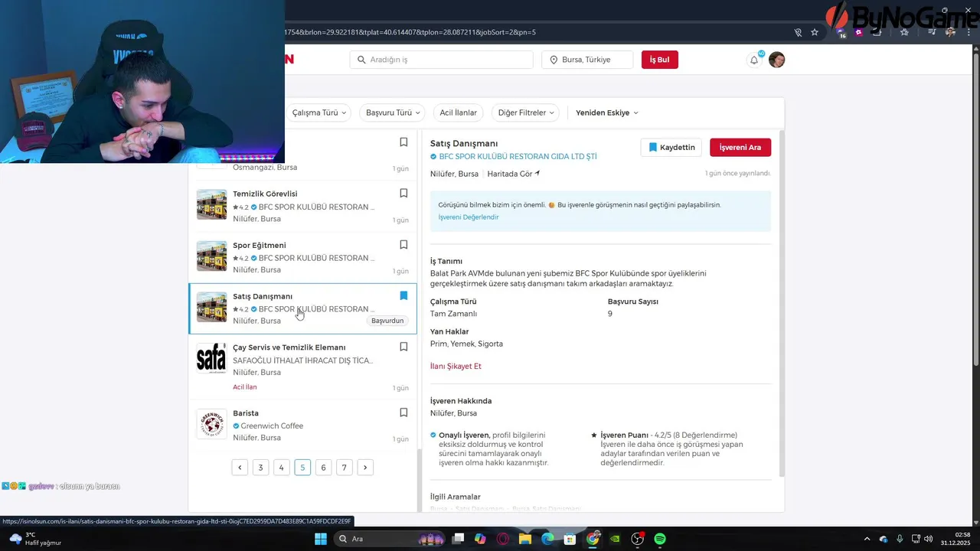980x551 pixels.
Task: Go to the previous results page arrow
Action: pos(240,468)
